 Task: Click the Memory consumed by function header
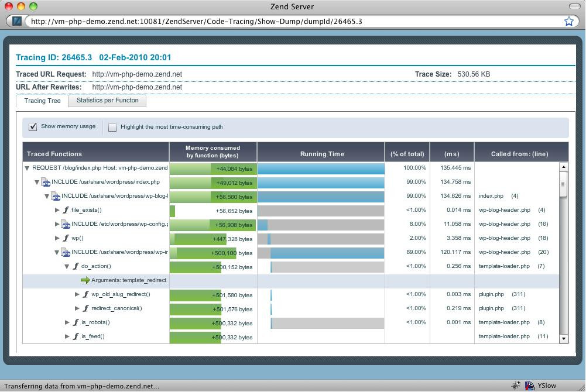213,152
